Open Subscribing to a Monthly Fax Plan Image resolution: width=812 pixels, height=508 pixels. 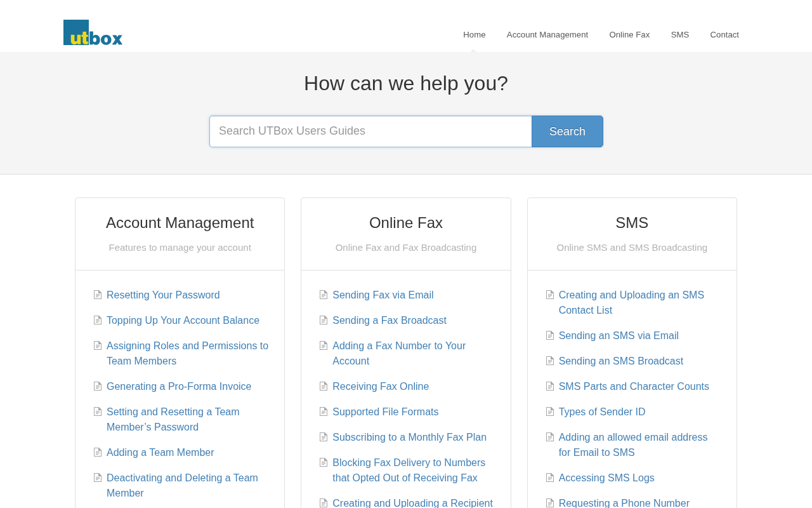point(409,438)
